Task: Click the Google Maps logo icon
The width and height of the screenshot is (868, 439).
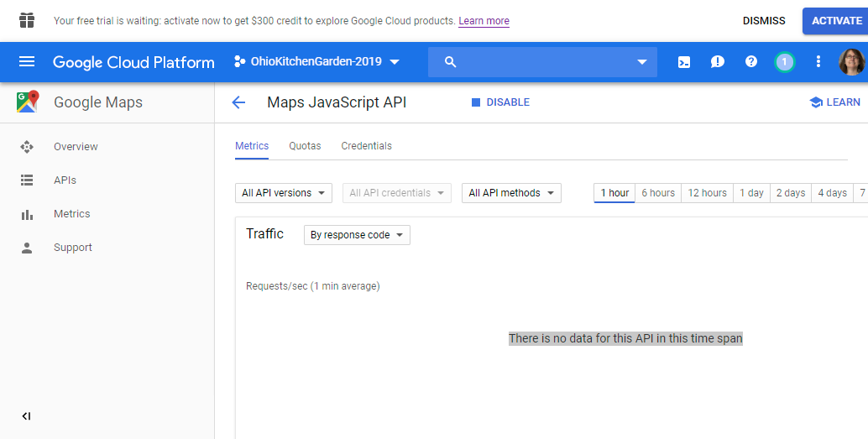Action: (x=27, y=102)
